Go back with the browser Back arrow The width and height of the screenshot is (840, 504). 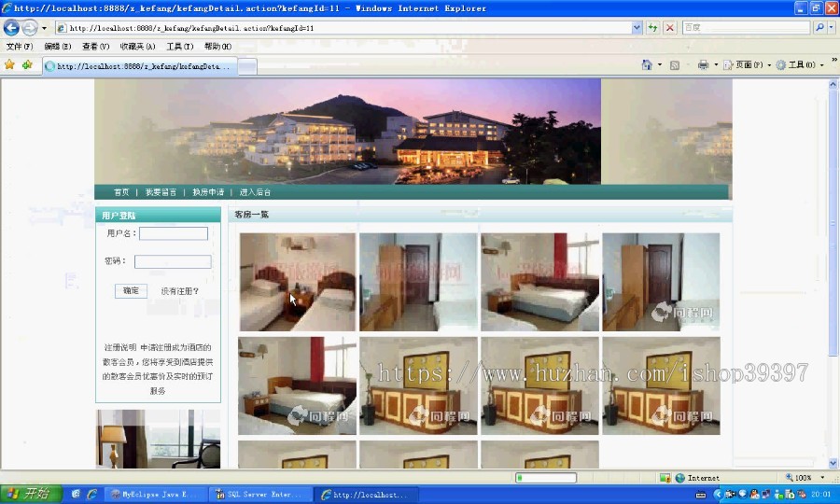click(x=11, y=27)
